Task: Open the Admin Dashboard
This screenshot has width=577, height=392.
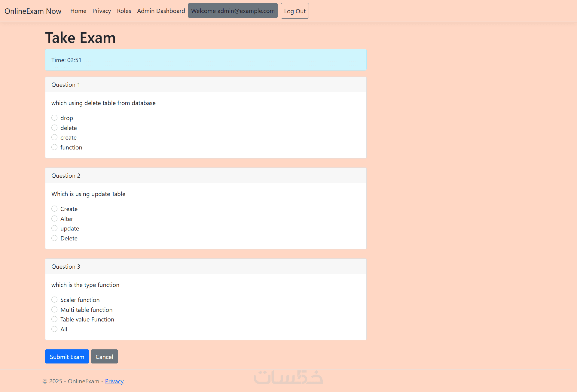Action: [x=161, y=11]
